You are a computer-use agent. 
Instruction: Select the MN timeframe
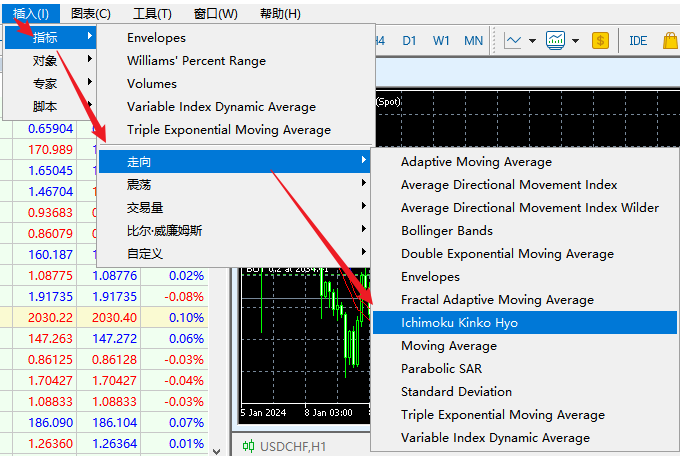coord(473,41)
